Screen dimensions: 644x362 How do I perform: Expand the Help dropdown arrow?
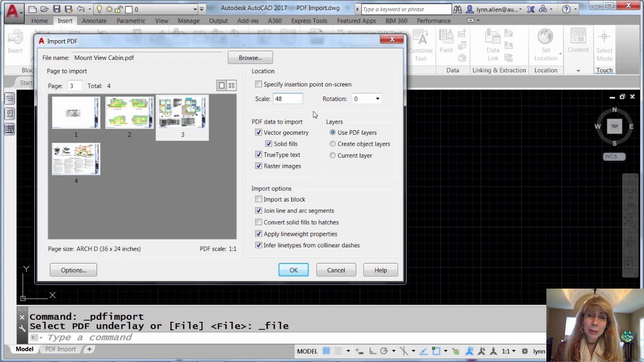575,9
